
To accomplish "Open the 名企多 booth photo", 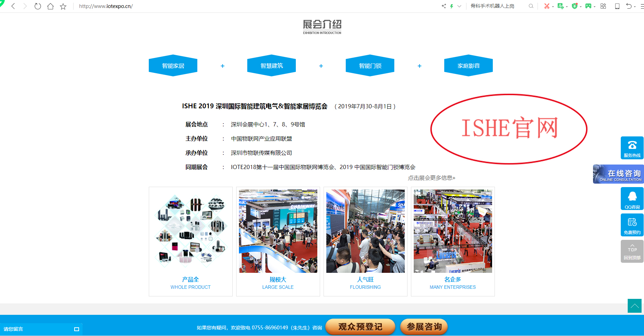I will 453,231.
